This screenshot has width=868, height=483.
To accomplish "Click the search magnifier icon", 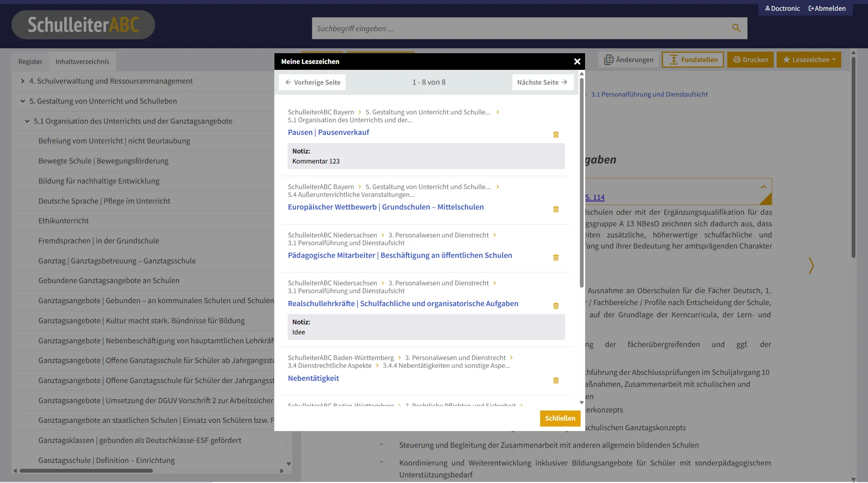I will 736,28.
